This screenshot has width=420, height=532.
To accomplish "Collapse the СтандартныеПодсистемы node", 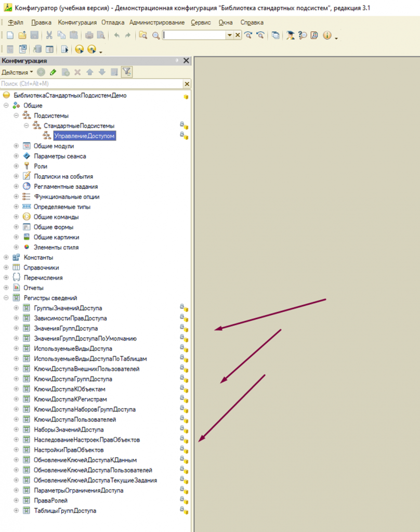I will pos(26,126).
